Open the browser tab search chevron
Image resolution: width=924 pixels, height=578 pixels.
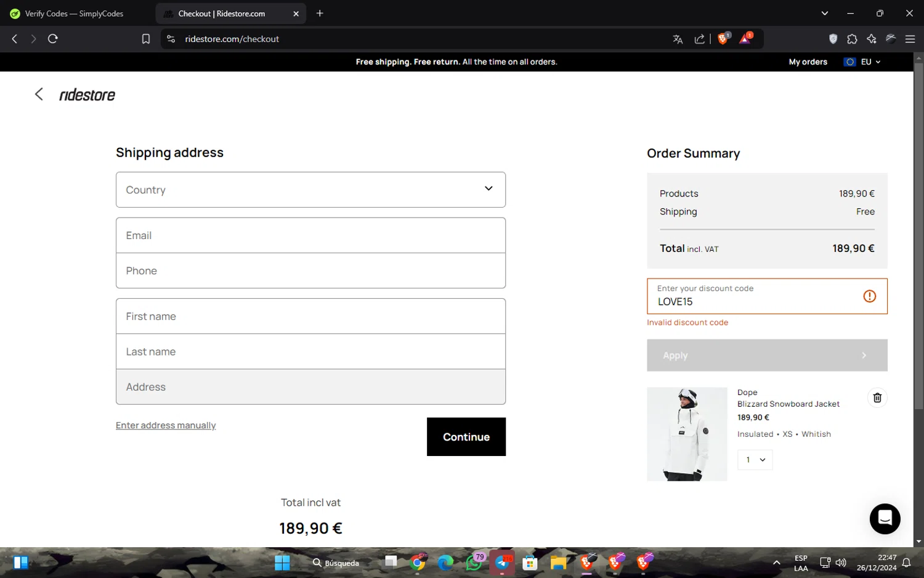pyautogui.click(x=824, y=13)
